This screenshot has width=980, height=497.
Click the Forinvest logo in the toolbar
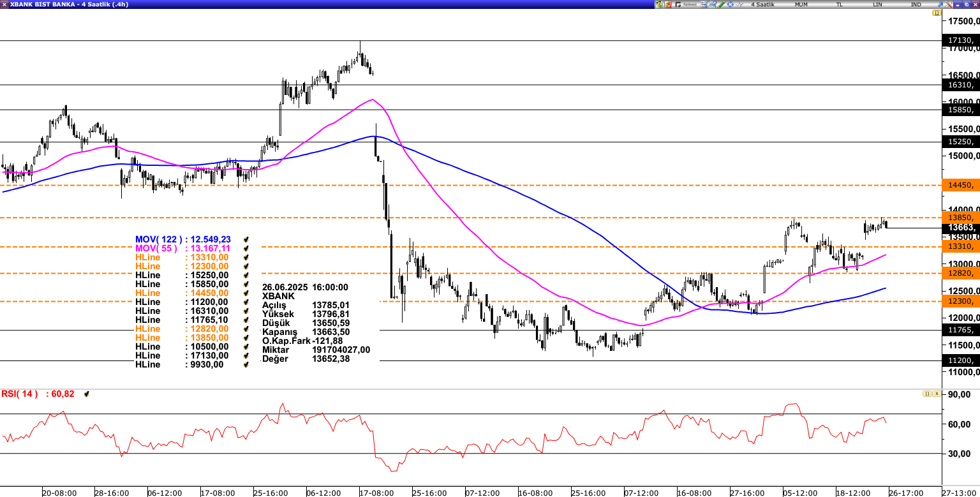click(686, 4)
